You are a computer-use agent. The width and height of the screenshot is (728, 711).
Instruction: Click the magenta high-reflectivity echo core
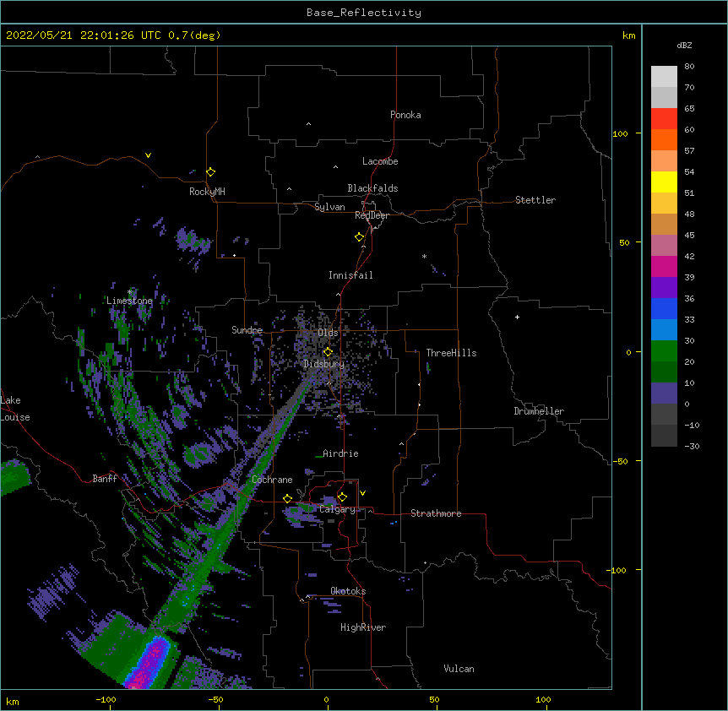point(148,665)
